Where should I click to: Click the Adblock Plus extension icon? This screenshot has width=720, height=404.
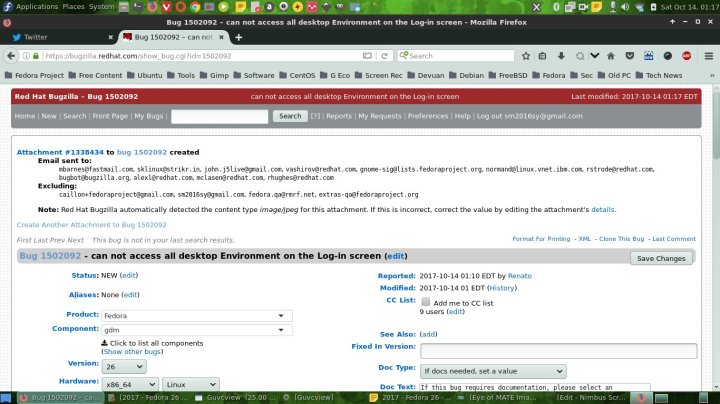[687, 56]
